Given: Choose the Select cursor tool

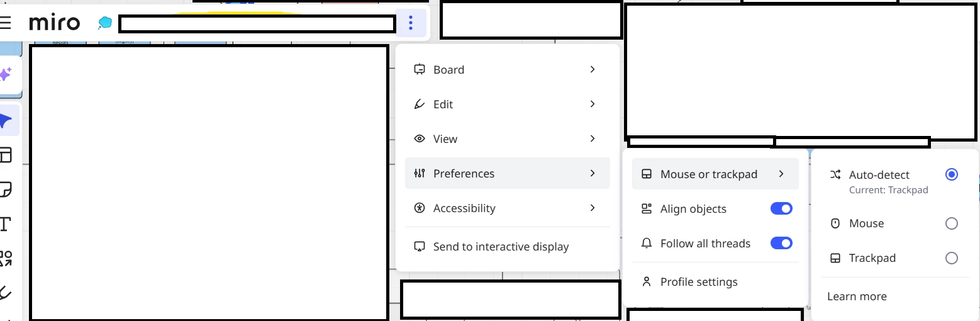Looking at the screenshot, I should 6,120.
